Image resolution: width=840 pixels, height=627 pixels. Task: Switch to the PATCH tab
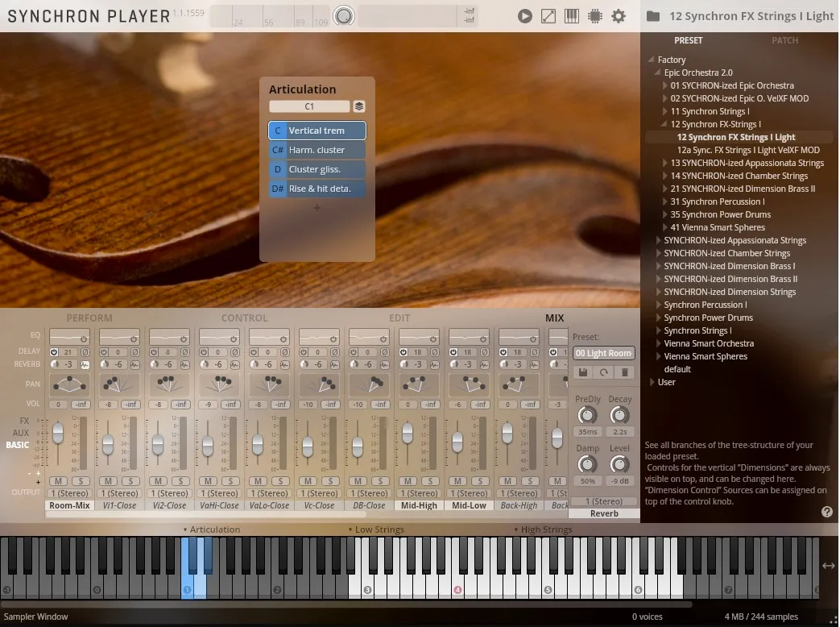784,40
